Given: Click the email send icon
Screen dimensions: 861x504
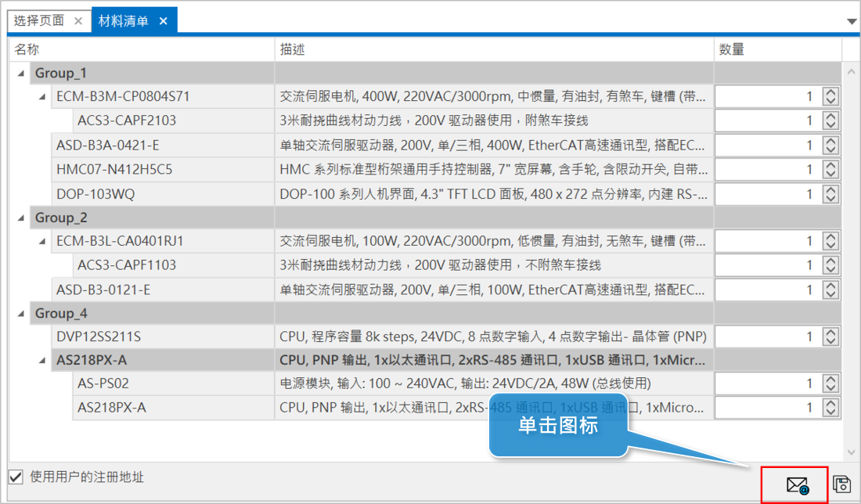Looking at the screenshot, I should point(795,484).
